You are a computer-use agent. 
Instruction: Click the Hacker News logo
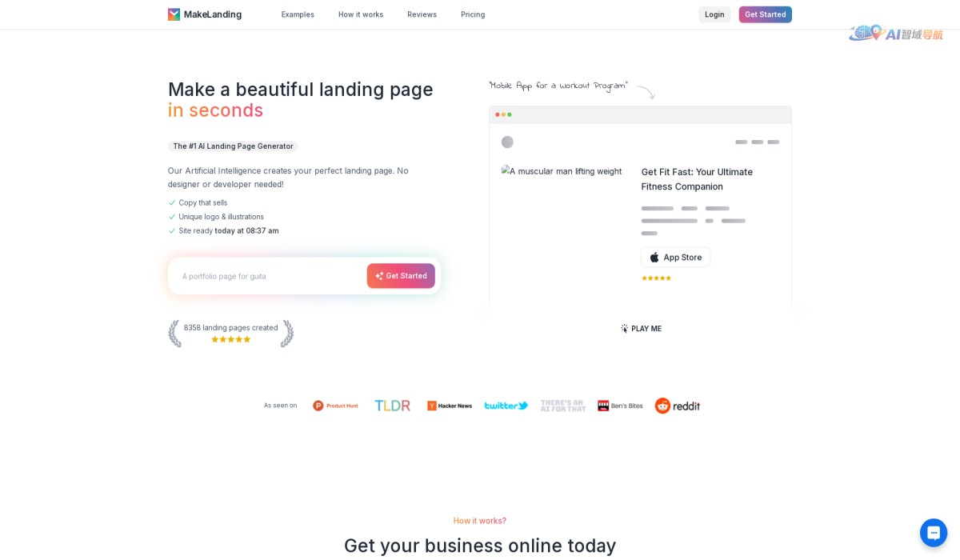point(449,406)
